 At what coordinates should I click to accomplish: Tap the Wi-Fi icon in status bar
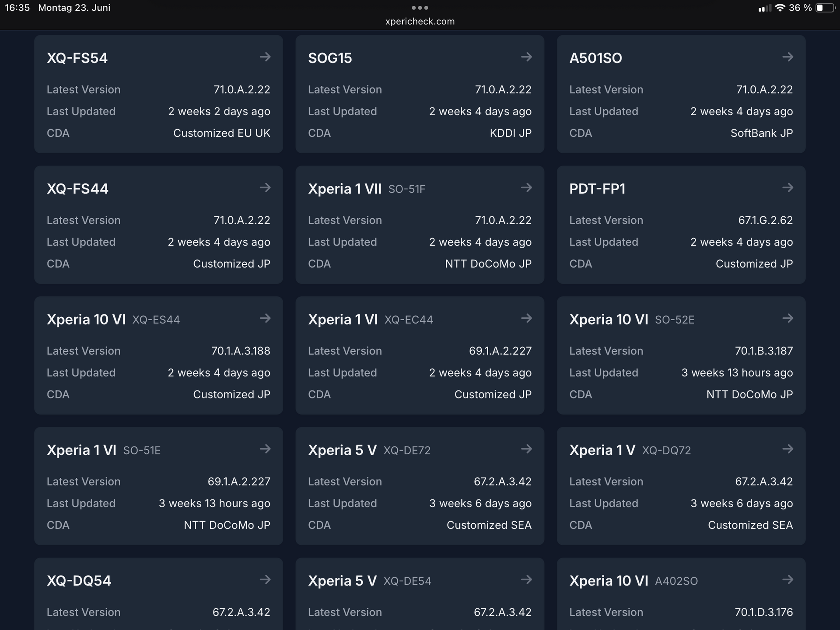[x=780, y=8]
